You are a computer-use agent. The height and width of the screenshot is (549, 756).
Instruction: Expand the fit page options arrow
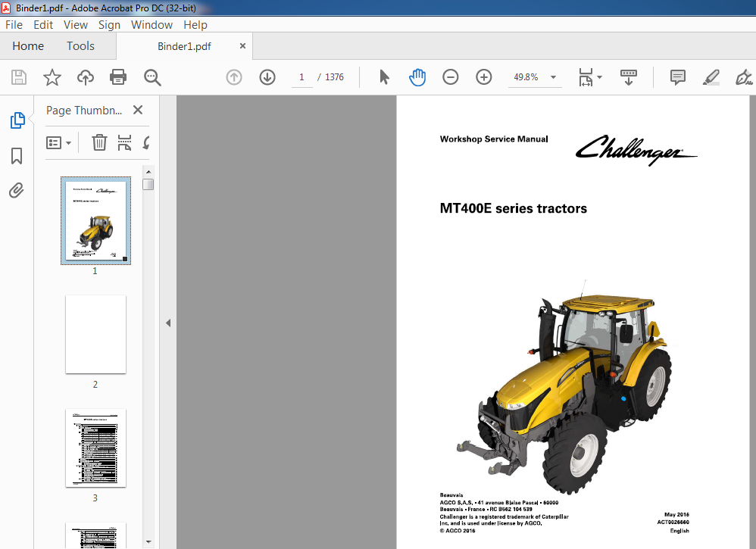click(x=600, y=77)
